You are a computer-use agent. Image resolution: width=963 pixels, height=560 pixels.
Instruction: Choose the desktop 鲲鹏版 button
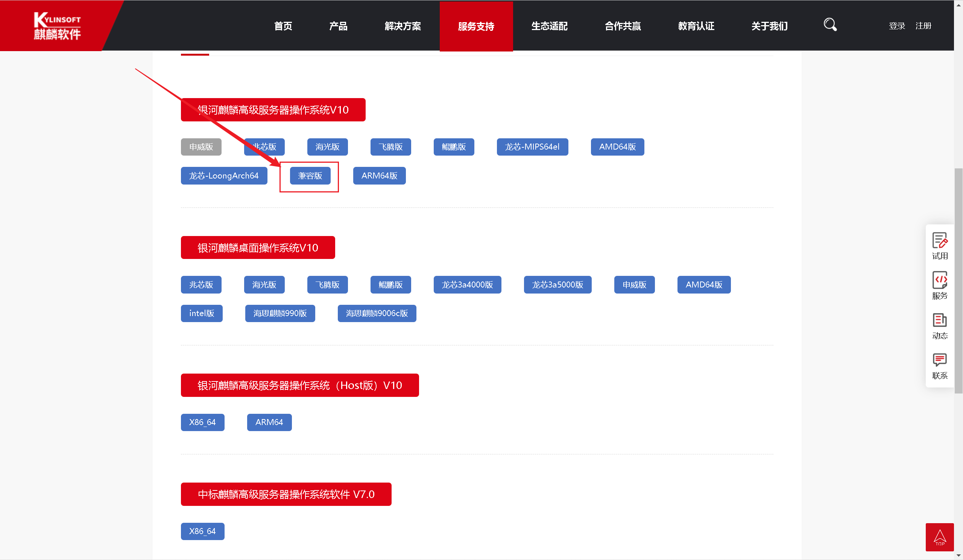tap(390, 285)
